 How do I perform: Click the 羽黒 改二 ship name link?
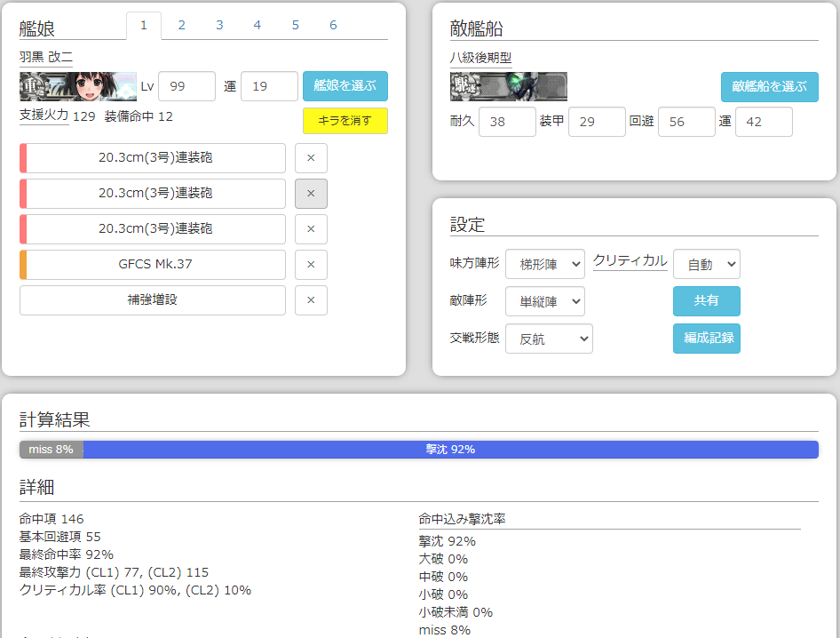tap(43, 56)
